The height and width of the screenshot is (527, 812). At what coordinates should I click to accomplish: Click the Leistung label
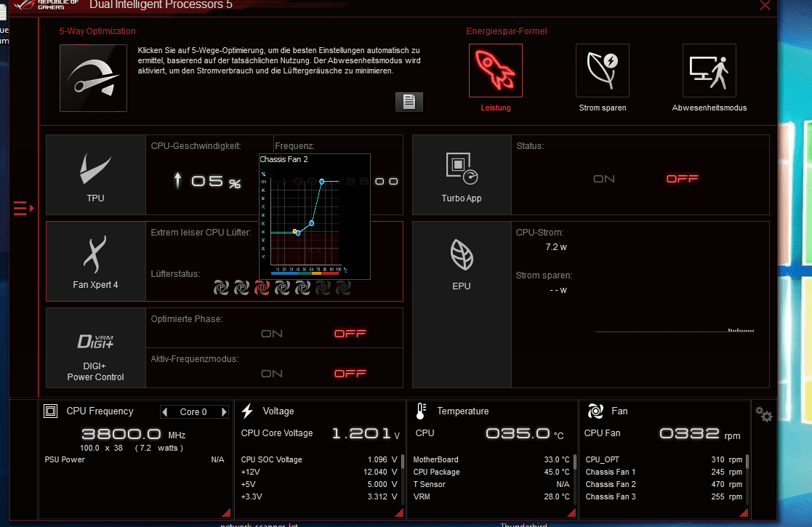click(496, 108)
